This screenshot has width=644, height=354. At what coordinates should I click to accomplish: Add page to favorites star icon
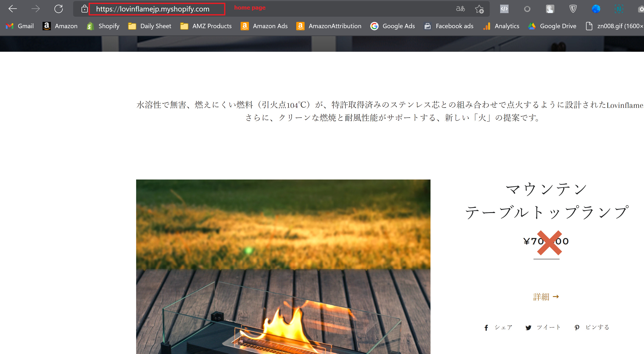[x=479, y=9]
